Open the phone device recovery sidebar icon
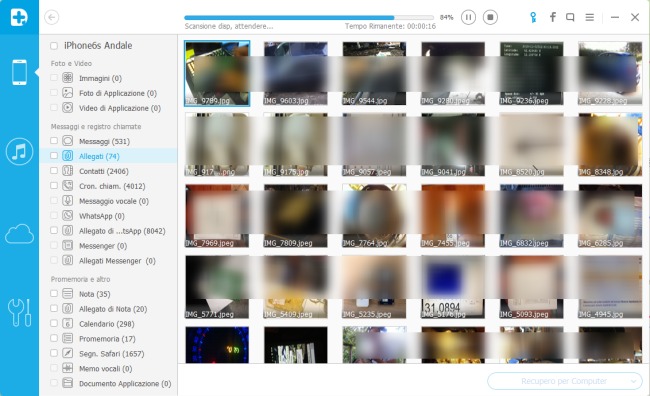 point(19,73)
